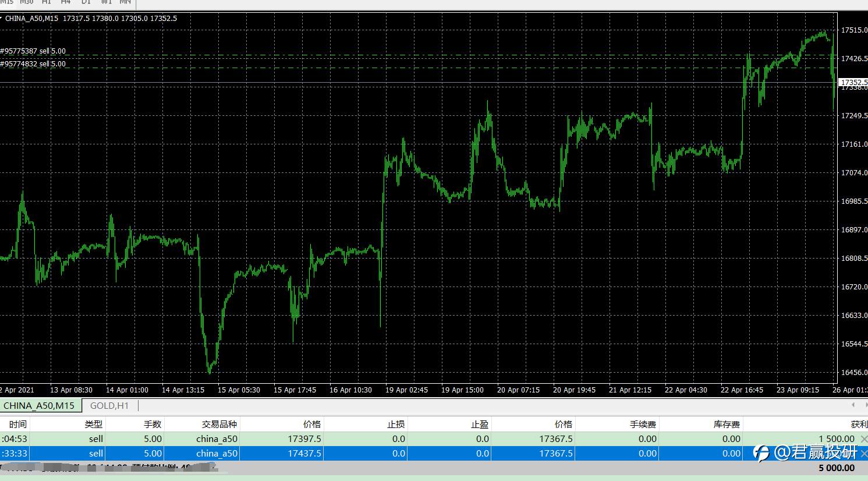The image size is (868, 481).
Task: Select the D1 timeframe button
Action: point(86,2)
